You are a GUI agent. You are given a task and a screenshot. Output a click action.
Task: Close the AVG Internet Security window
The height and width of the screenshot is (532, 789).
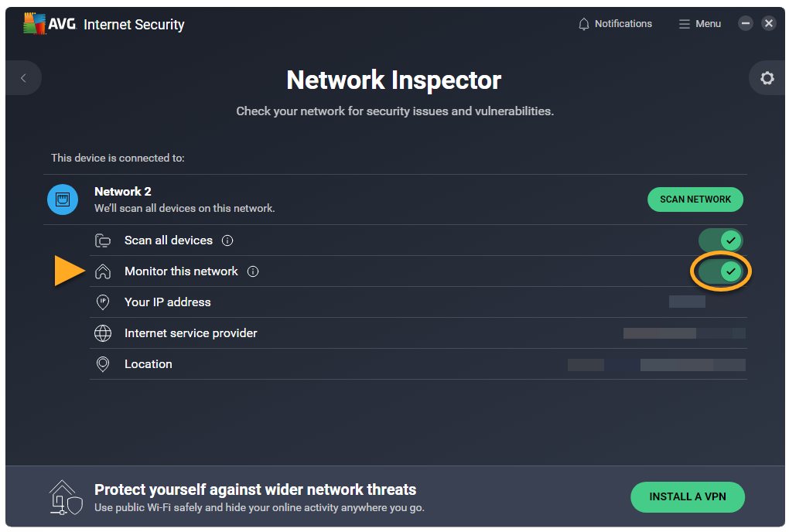[768, 24]
